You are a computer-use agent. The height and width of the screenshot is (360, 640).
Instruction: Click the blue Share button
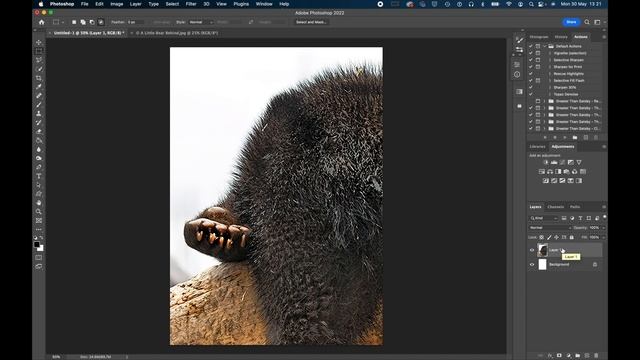click(x=571, y=22)
